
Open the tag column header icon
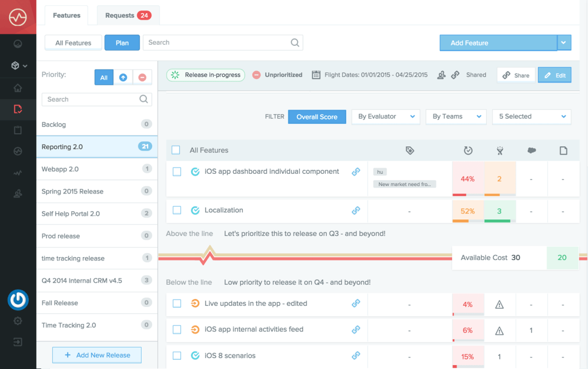click(x=409, y=150)
